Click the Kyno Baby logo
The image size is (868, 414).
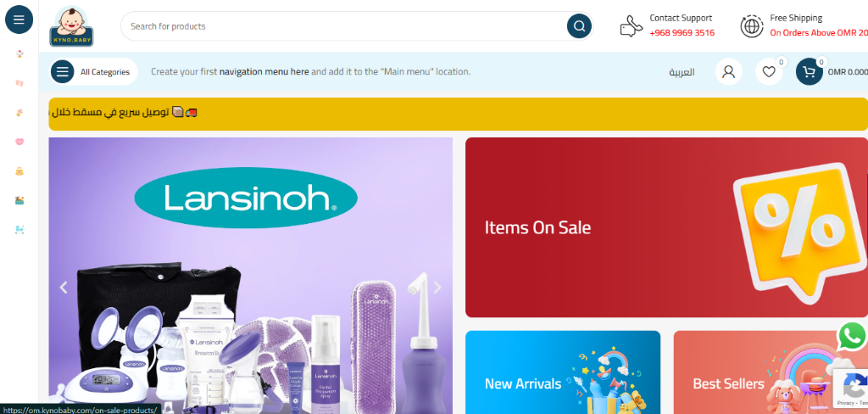71,26
